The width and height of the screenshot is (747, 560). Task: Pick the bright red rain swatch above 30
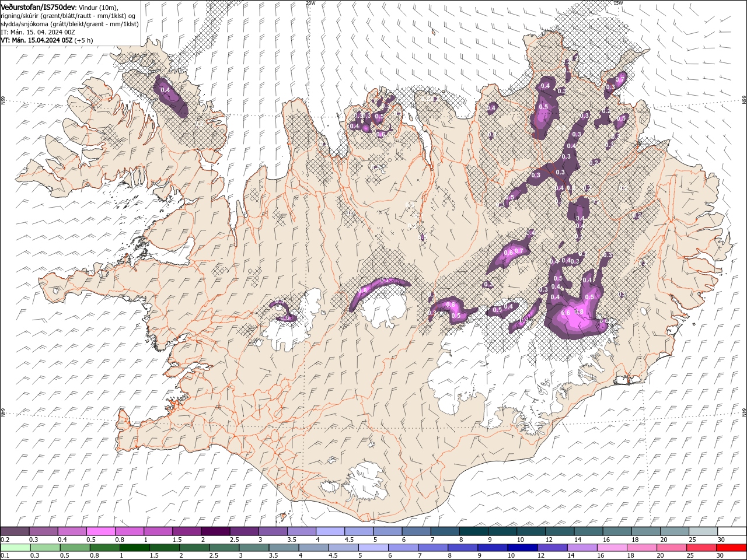click(x=731, y=548)
